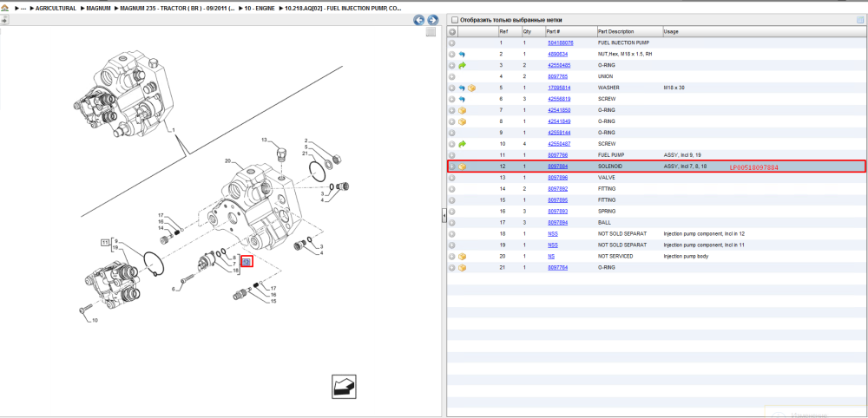Click the plus icon on the VALVE row
The width and height of the screenshot is (868, 418).
point(451,178)
